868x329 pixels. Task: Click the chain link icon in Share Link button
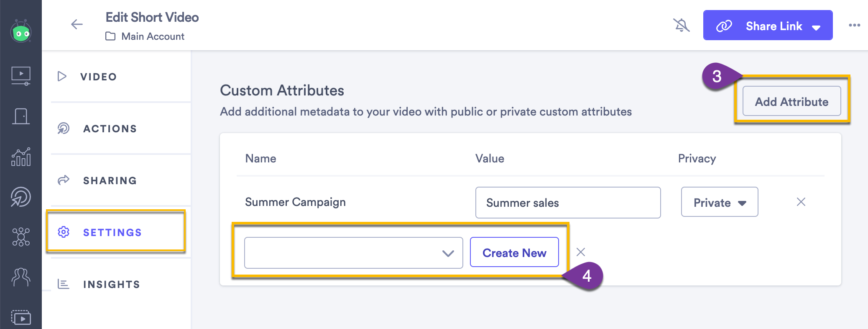(724, 26)
